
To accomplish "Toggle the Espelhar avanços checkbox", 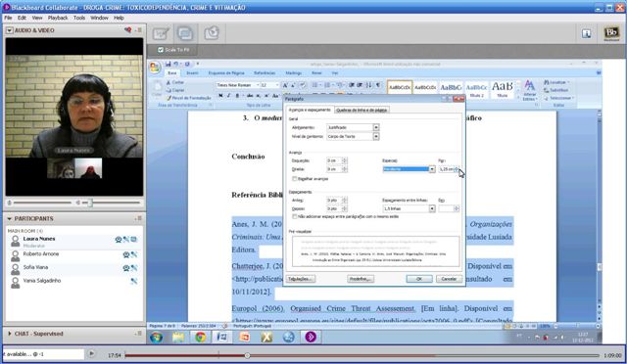I will click(x=295, y=179).
